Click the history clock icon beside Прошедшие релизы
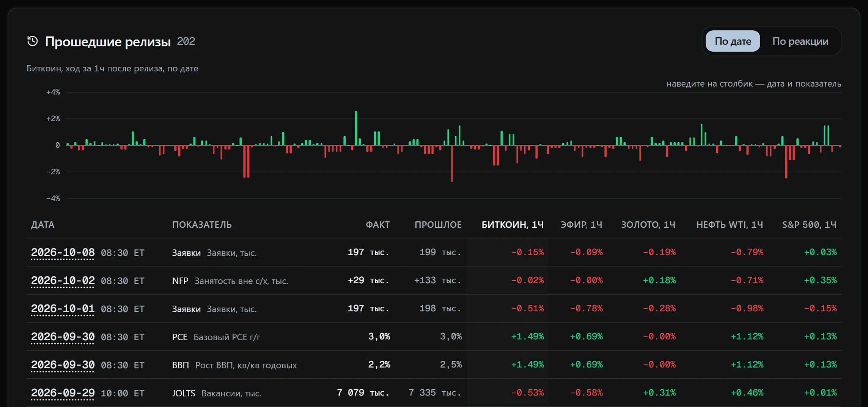Viewport: 868px width, 407px height. (x=33, y=41)
